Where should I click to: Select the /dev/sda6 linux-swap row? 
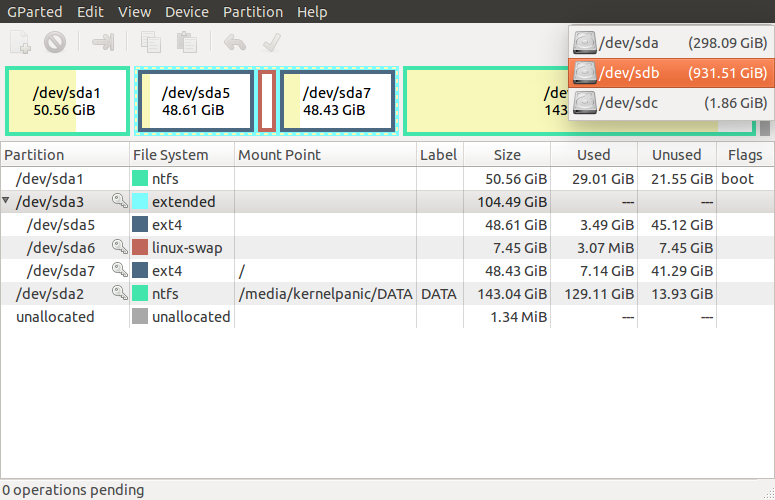(388, 248)
